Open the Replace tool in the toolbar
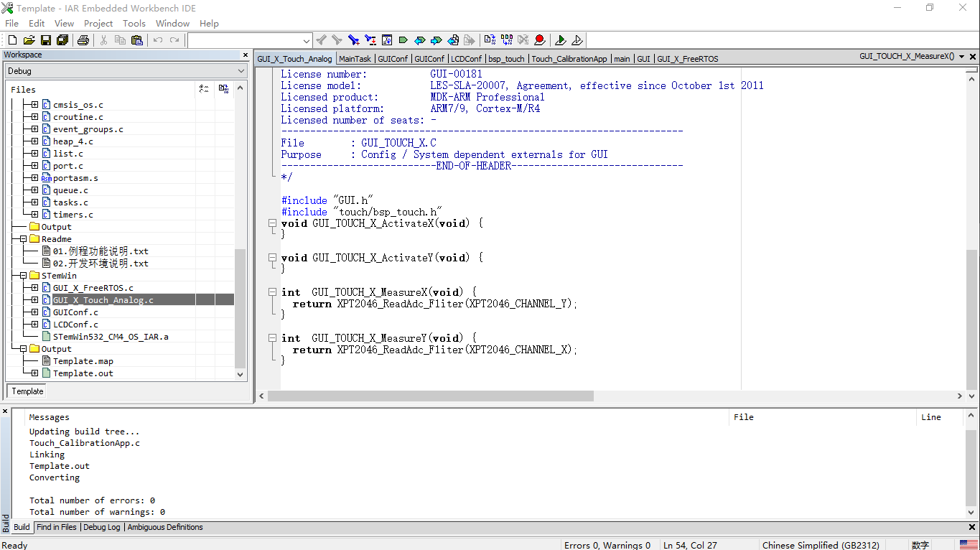The width and height of the screenshot is (980, 550). (x=370, y=40)
